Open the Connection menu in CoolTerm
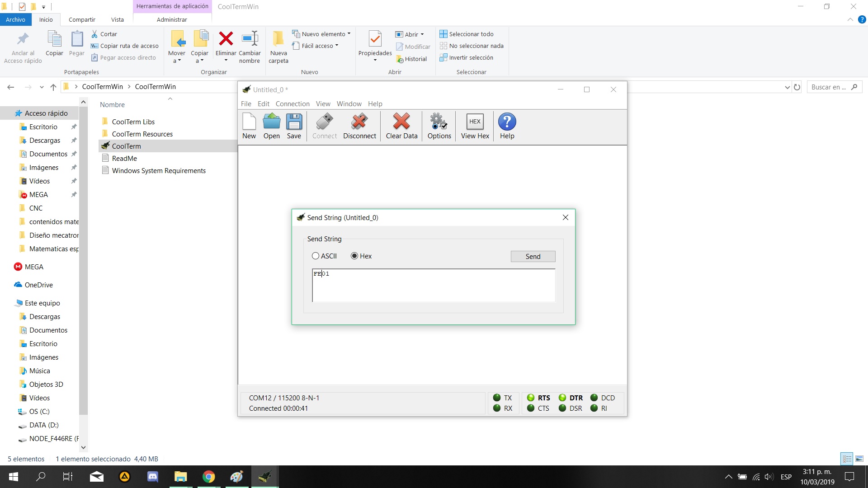This screenshot has height=488, width=868. coord(292,104)
